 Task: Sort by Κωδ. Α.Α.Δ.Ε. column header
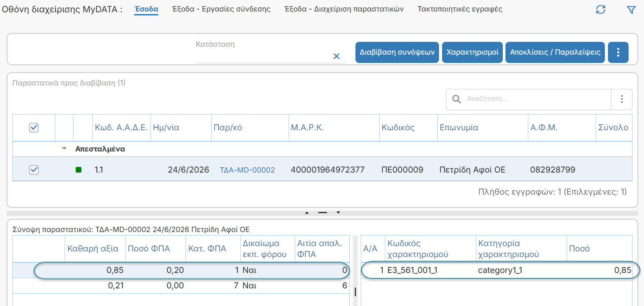(121, 128)
